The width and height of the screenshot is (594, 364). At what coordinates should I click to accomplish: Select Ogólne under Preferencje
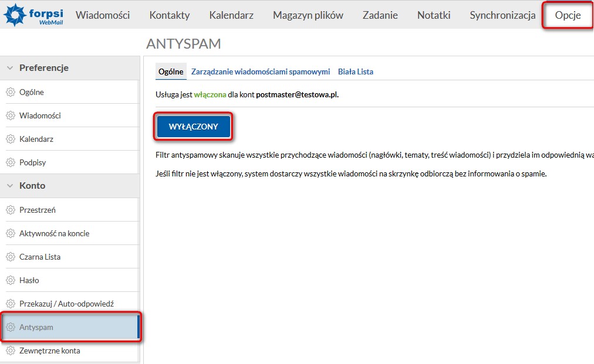click(x=70, y=92)
